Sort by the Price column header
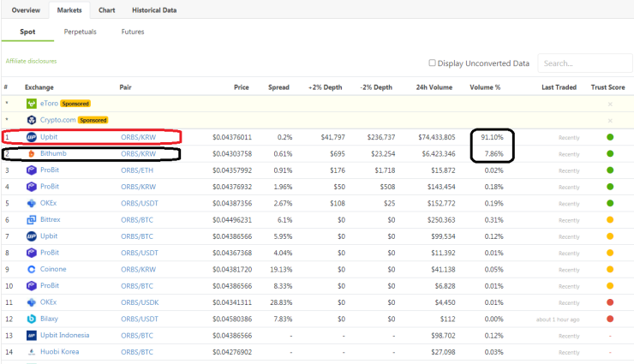 (242, 87)
